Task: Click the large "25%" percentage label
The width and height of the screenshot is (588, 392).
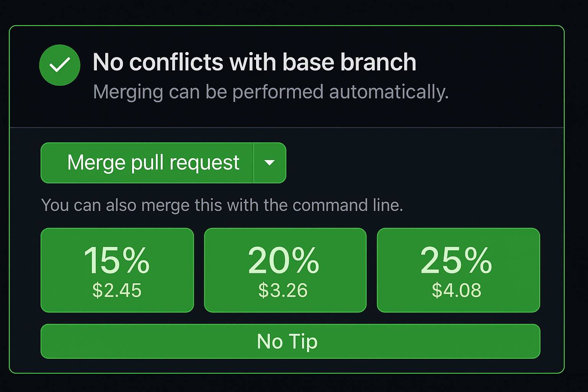Action: [x=456, y=260]
